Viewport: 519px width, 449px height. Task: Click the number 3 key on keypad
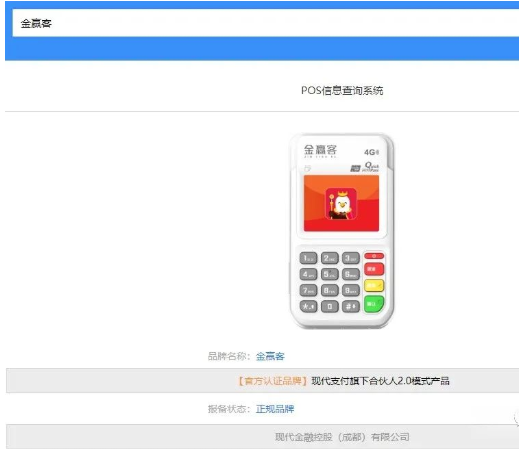[351, 258]
